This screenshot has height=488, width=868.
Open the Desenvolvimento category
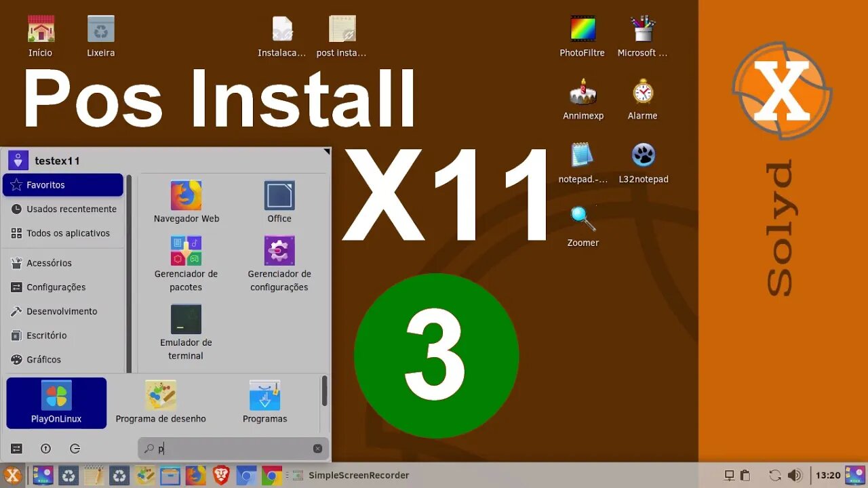coord(63,311)
